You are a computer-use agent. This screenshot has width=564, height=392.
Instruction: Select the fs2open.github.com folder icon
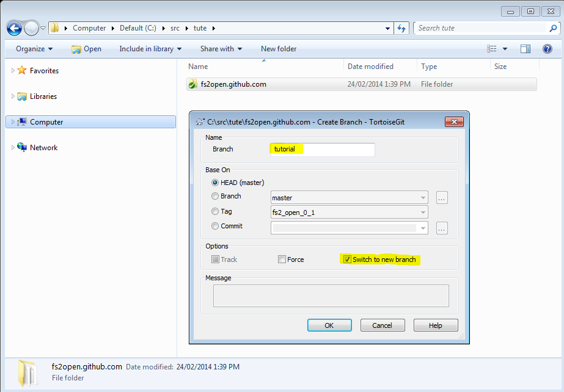pyautogui.click(x=193, y=84)
